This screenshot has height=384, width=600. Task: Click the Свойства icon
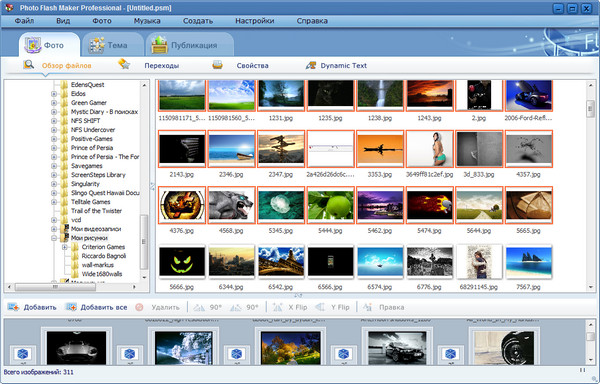[217, 65]
